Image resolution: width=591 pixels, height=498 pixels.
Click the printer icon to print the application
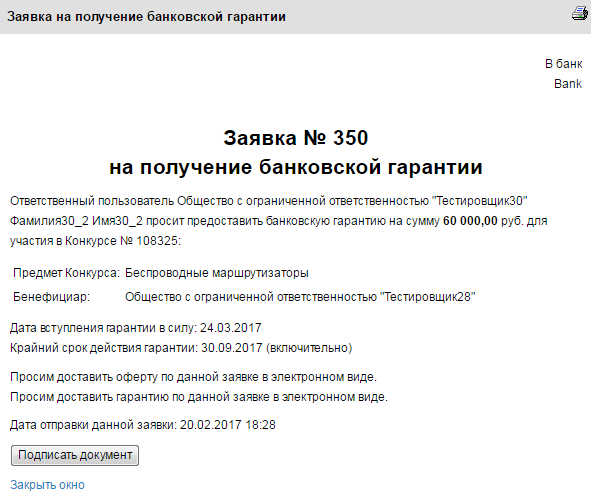[x=580, y=13]
